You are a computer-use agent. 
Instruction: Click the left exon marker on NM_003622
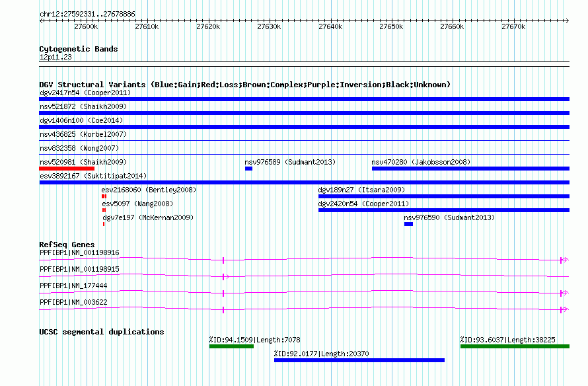point(223,310)
